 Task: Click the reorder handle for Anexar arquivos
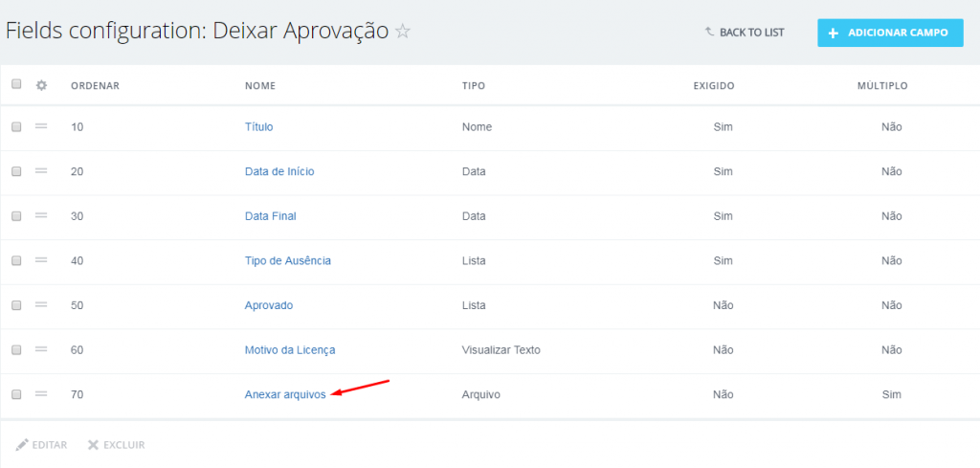pyautogui.click(x=41, y=393)
